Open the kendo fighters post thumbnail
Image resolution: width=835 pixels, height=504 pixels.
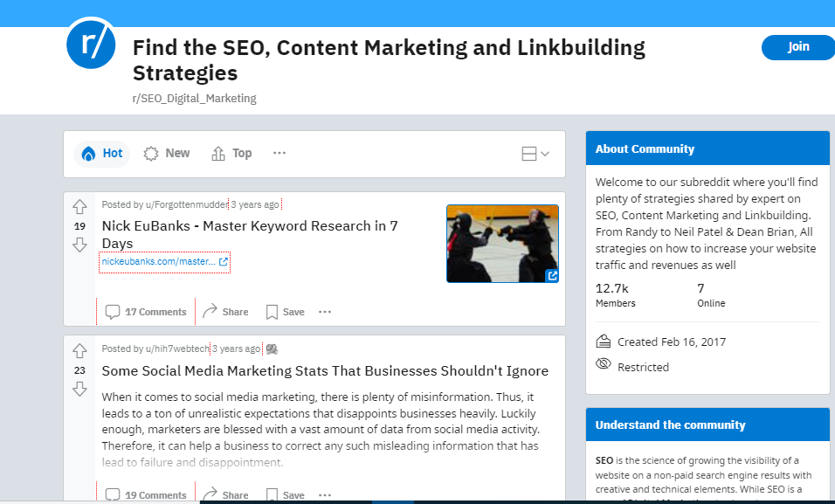[x=502, y=244]
